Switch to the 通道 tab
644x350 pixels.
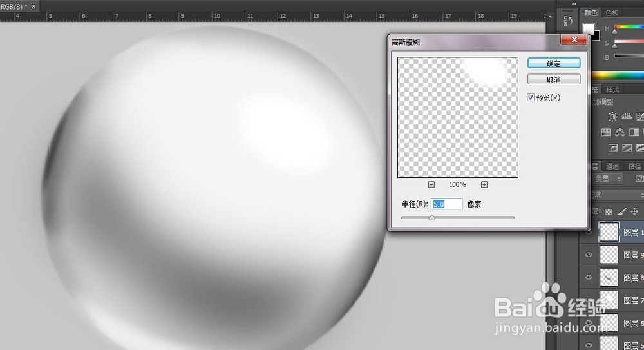pos(612,166)
